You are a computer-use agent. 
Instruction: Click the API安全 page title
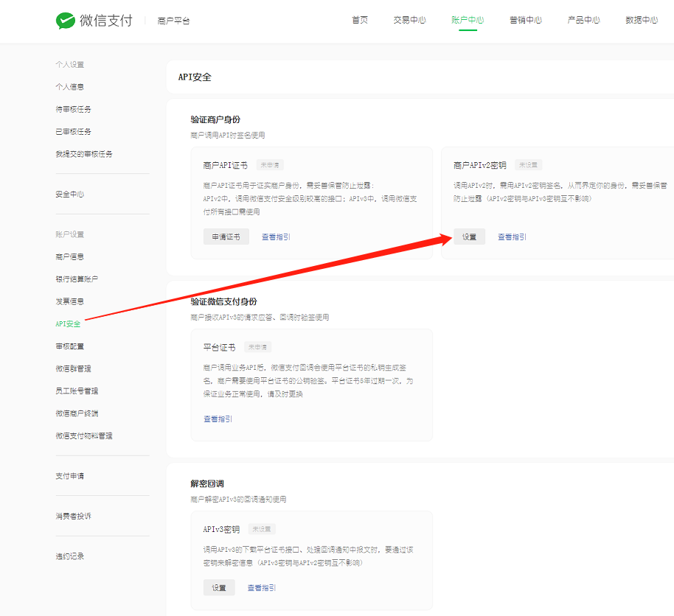click(x=195, y=77)
